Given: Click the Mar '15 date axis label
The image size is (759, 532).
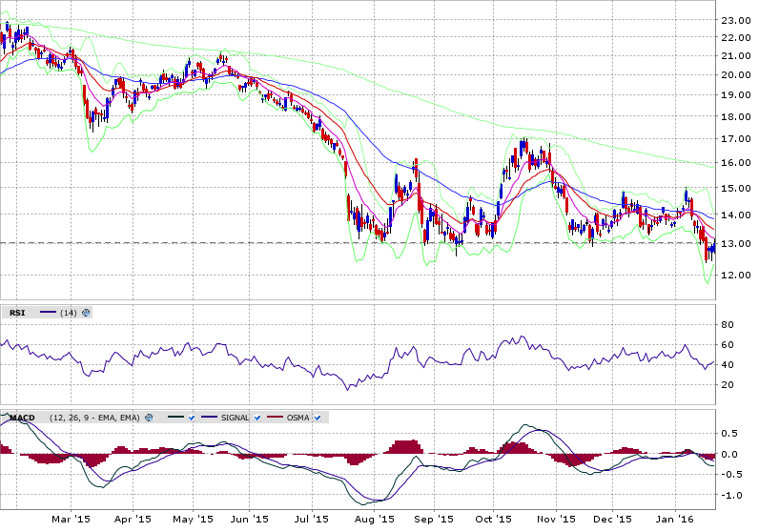Looking at the screenshot, I should (x=72, y=520).
